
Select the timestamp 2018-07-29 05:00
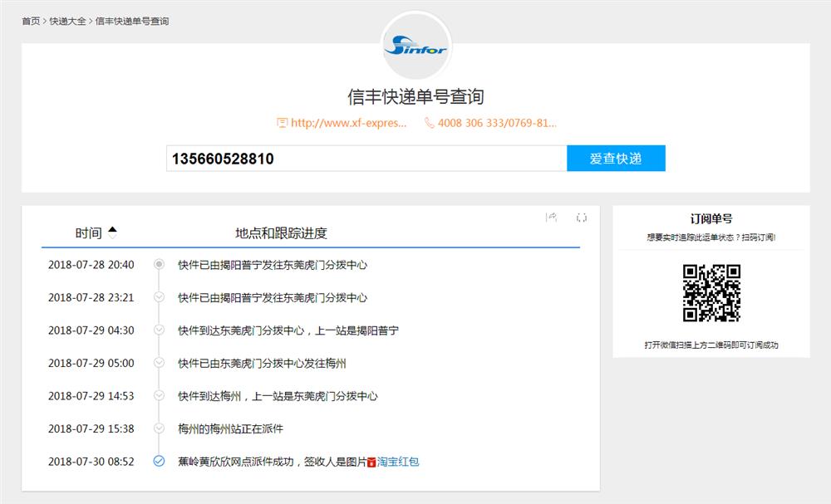point(91,363)
